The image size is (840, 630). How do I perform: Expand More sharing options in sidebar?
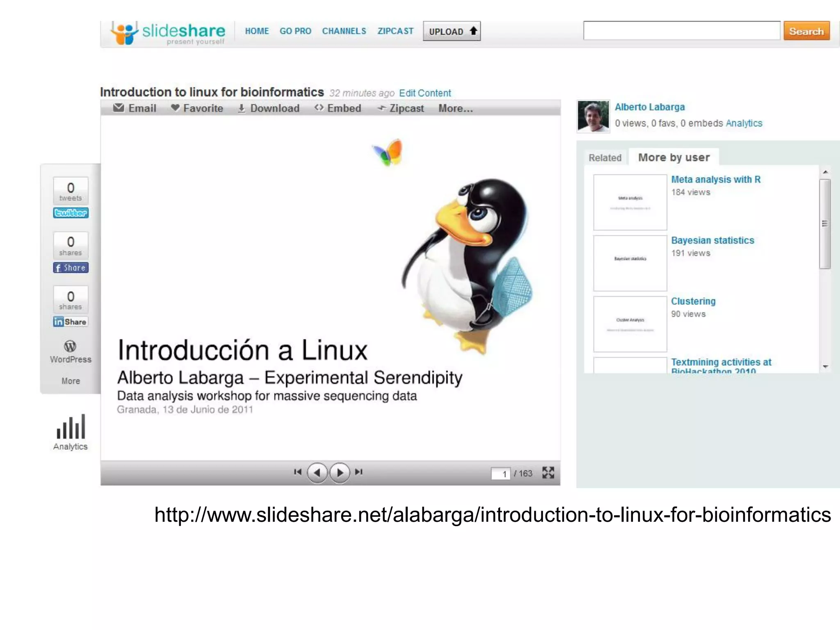coord(71,381)
